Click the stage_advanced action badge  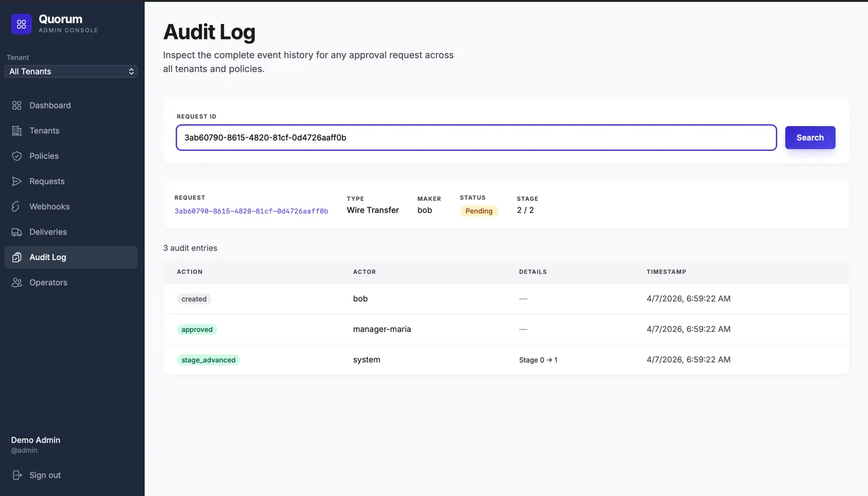[209, 360]
